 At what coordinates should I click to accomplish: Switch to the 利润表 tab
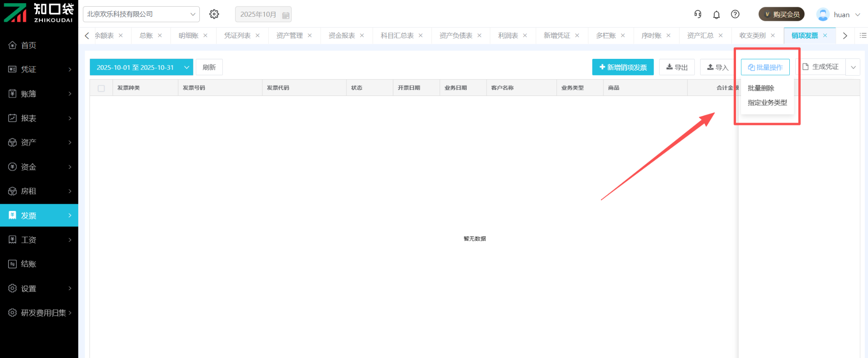tap(508, 35)
